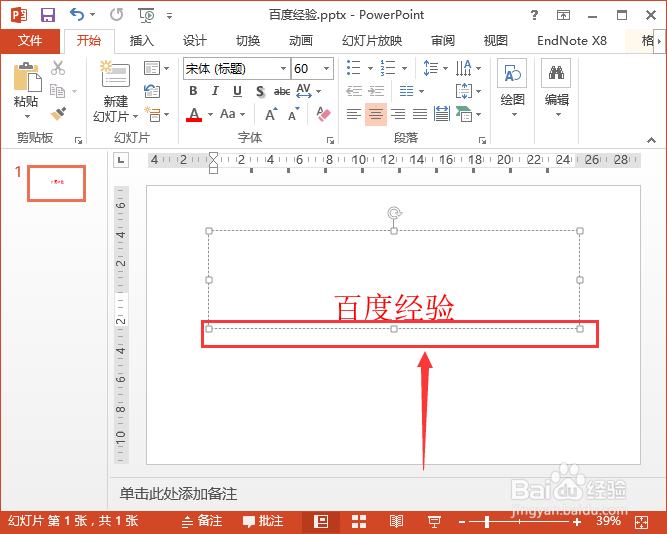Copy the selection to the clipboard
This screenshot has width=667, height=534.
[x=57, y=91]
